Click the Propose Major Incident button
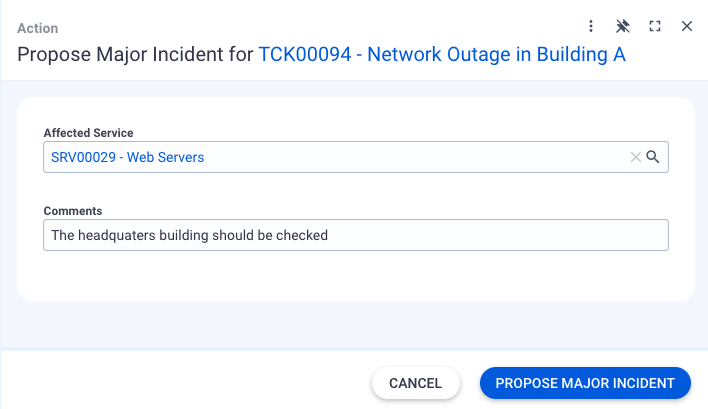Screen dimensions: 708x409 (585, 383)
